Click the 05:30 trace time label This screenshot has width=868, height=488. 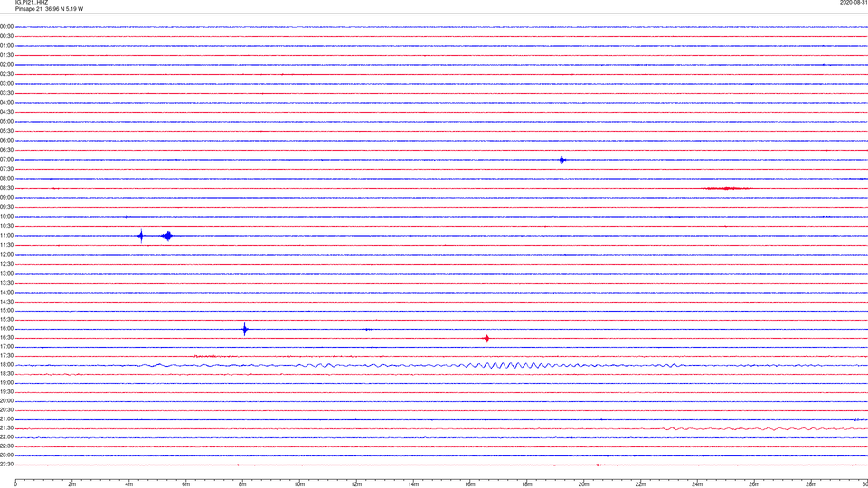pos(6,131)
